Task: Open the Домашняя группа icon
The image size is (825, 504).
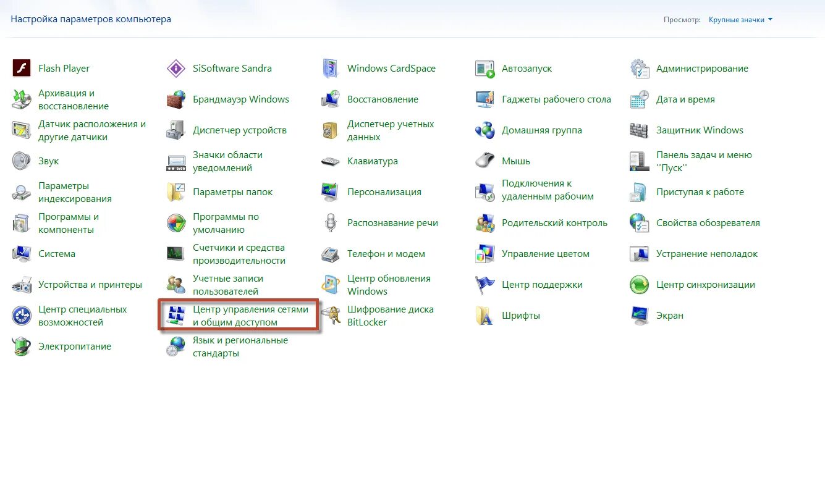Action: coord(485,130)
